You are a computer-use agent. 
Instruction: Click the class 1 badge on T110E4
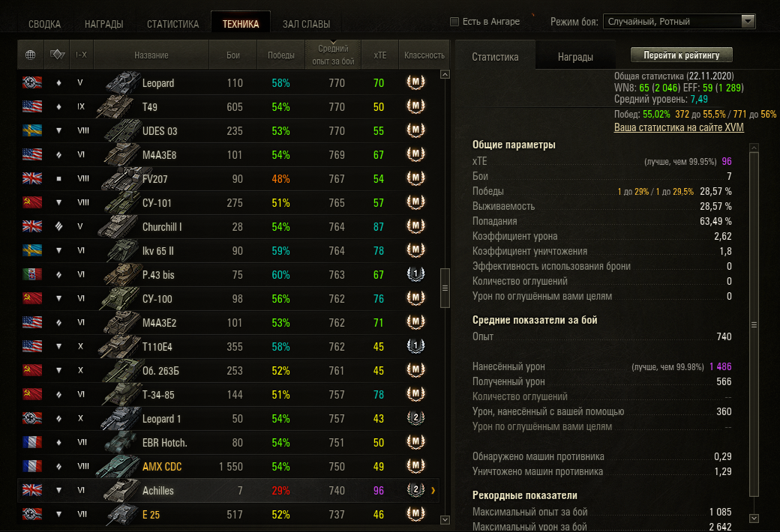tap(415, 345)
